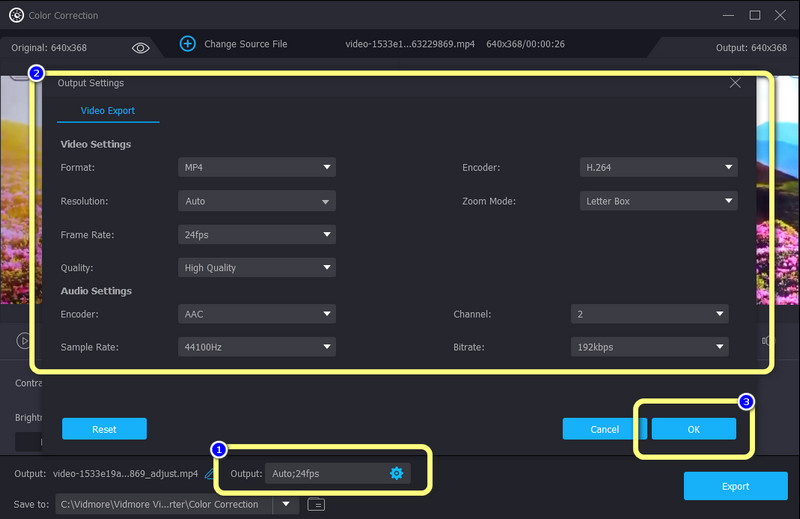Close the Output Settings dialog with X

pos(736,83)
